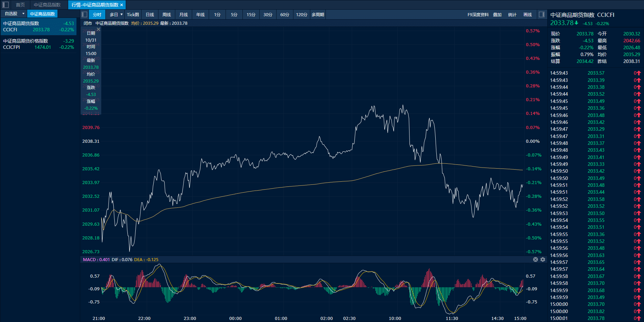644x322 pixels.
Task: Toggle the top-left sidebar panel icon
Action: [6, 5]
